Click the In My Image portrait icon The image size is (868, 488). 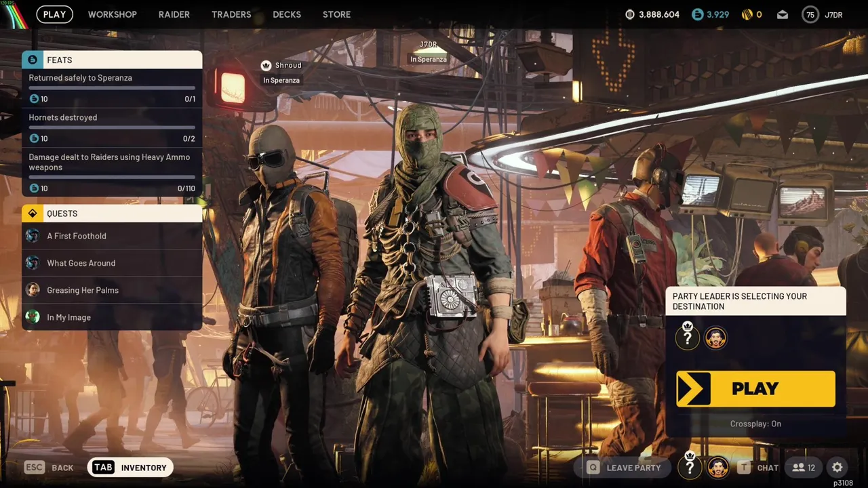point(33,317)
